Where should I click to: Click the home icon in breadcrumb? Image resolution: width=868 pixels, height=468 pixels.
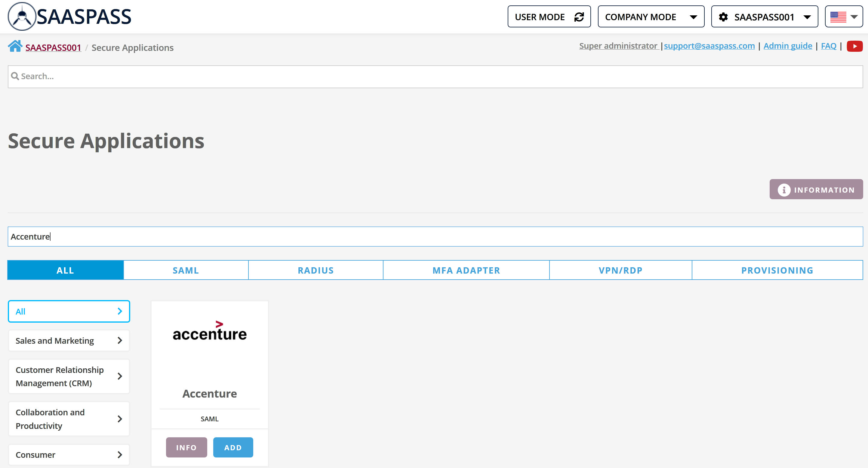click(15, 46)
